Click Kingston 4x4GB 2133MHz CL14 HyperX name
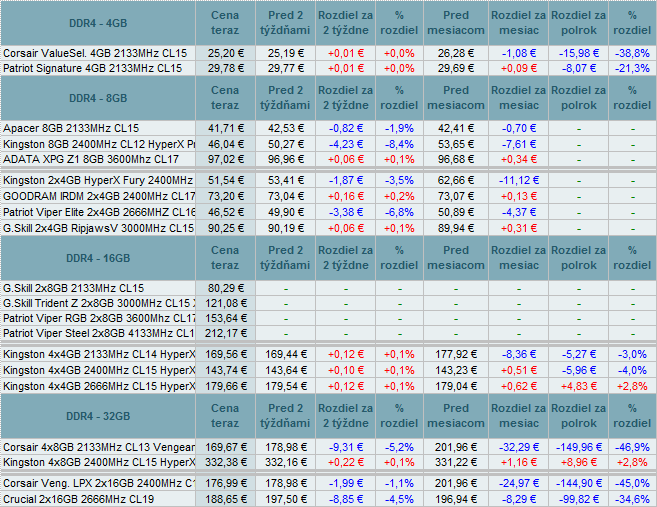 [99, 354]
